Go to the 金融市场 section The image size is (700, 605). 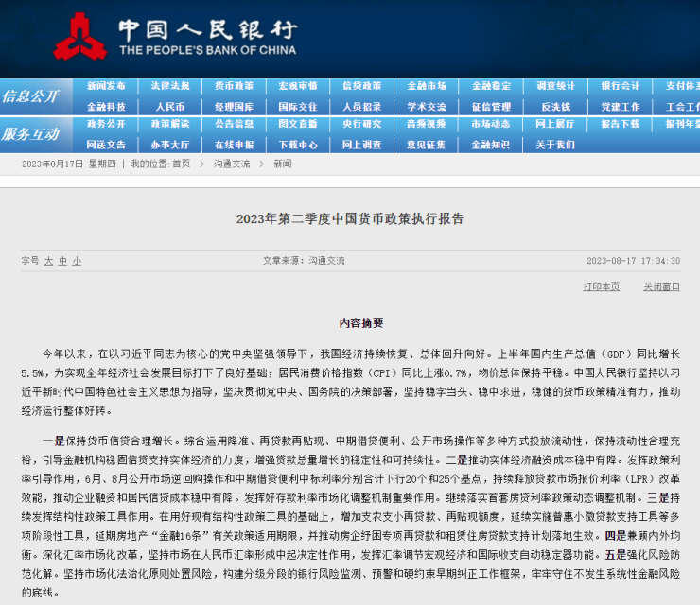tap(427, 86)
